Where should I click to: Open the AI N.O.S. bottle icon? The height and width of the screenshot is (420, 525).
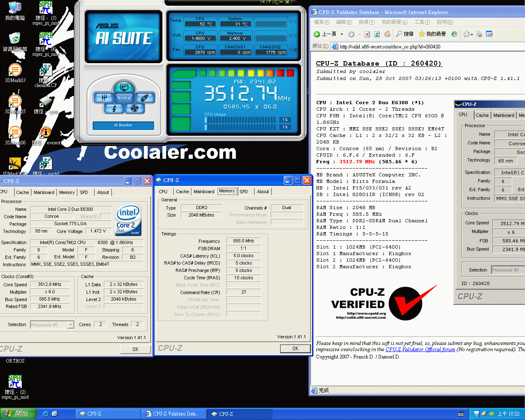[144, 98]
